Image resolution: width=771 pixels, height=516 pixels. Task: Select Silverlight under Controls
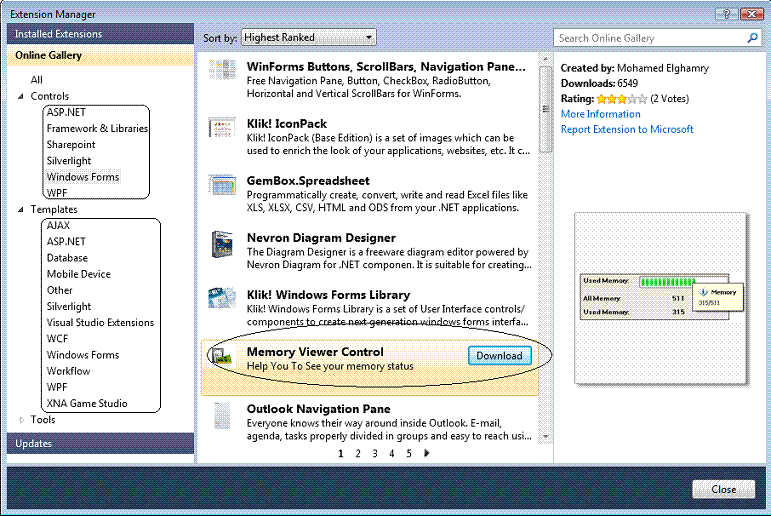click(69, 161)
